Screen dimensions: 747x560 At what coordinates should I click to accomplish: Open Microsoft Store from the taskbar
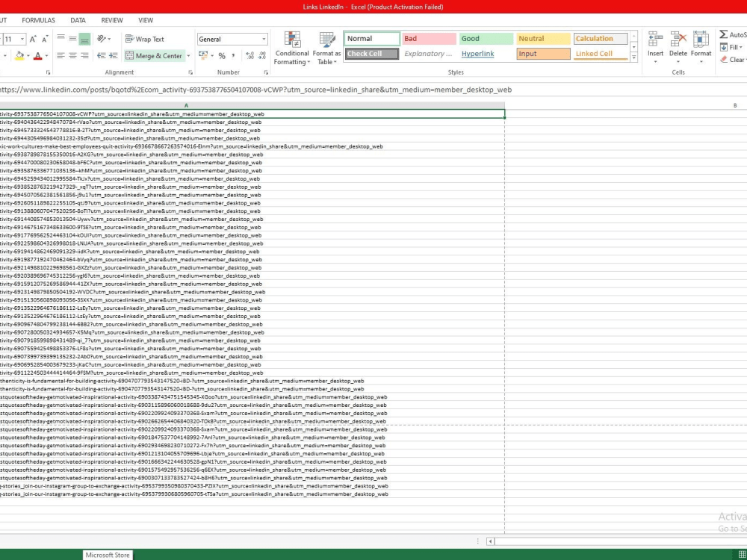(x=107, y=555)
